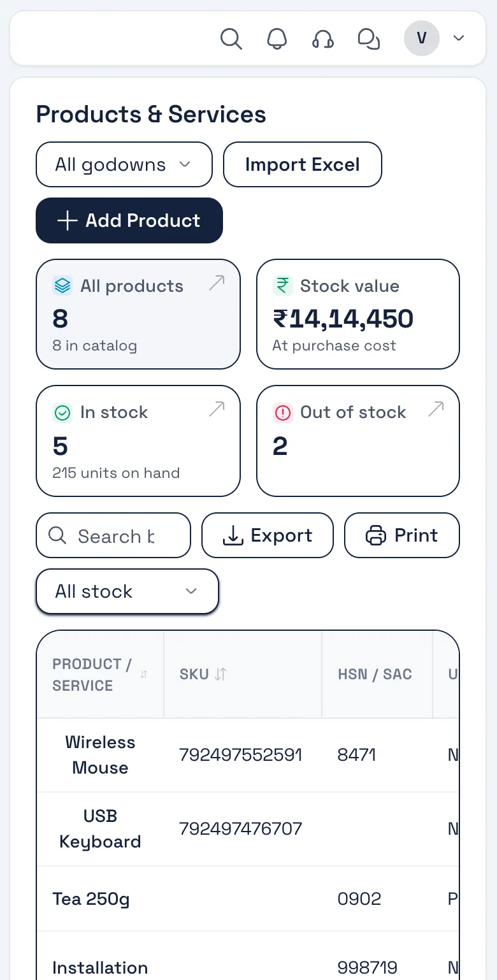Click Print button
Viewport: 497px width, 980px height.
pos(402,535)
